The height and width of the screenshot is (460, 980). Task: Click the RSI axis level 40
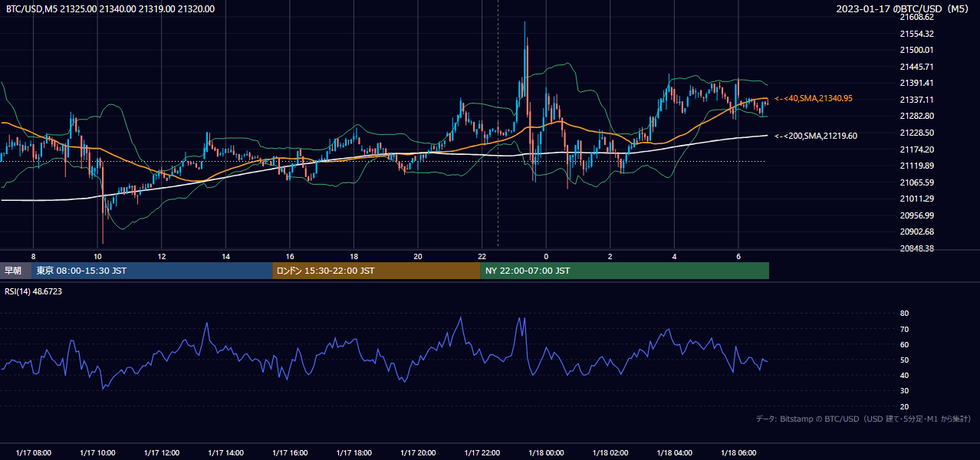tap(904, 375)
